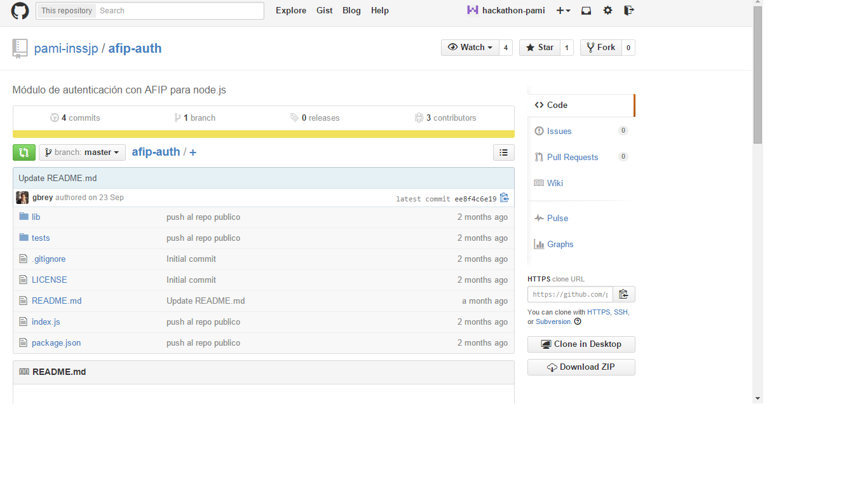Switch clone URL to SSH
Viewport: 868px width, 488px height.
[620, 313]
